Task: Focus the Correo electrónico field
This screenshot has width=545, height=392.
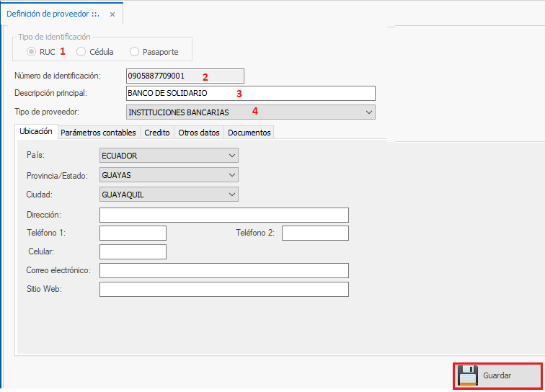Action: [223, 270]
